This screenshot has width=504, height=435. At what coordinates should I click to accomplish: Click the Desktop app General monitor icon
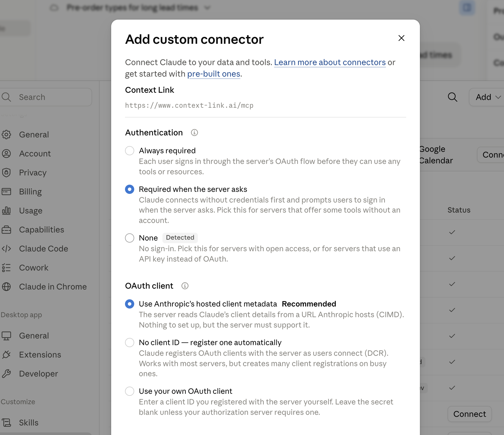pos(6,336)
